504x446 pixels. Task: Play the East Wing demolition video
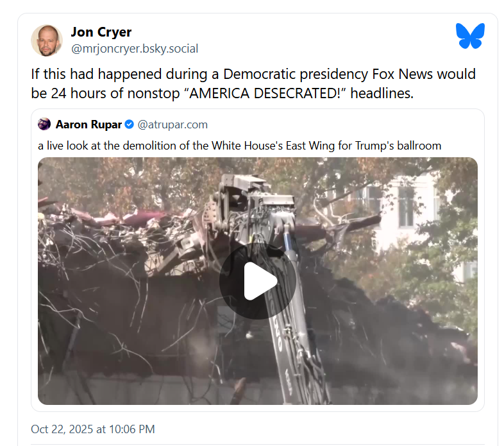tap(258, 281)
